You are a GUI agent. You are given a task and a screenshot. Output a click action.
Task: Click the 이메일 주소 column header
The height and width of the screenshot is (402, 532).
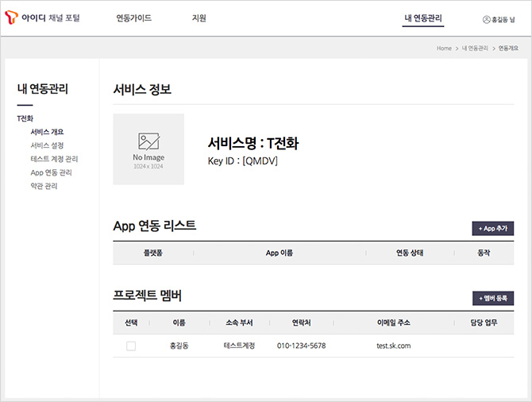tap(394, 323)
